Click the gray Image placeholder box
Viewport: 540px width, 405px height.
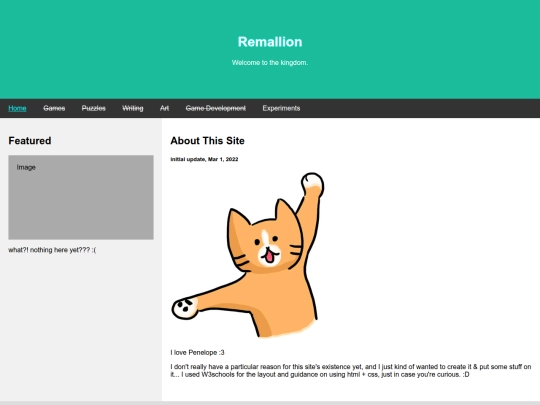click(x=81, y=197)
